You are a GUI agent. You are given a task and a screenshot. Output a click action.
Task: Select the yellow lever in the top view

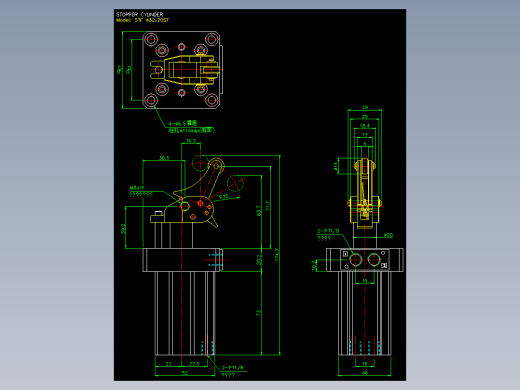(185, 70)
